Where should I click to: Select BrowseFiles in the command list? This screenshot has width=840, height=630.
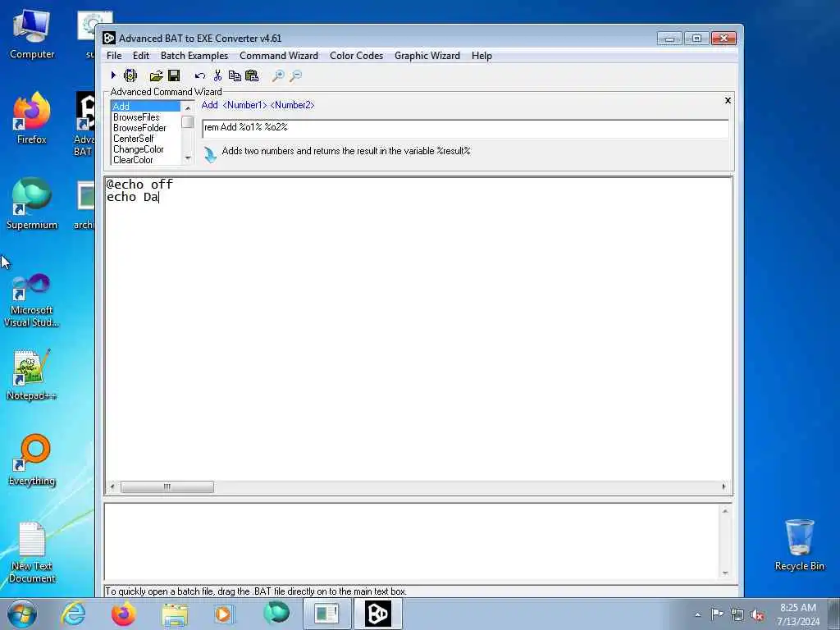point(146,116)
